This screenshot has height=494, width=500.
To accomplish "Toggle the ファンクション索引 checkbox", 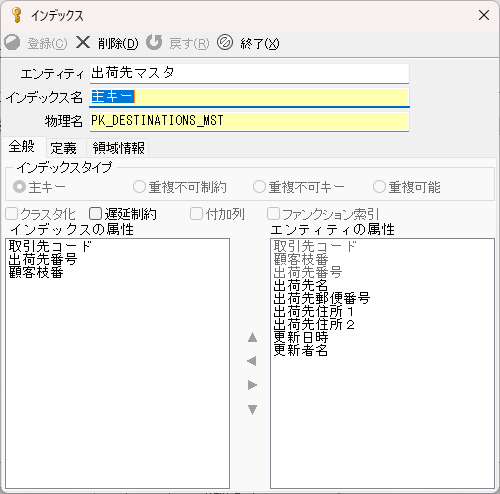I will [323, 214].
